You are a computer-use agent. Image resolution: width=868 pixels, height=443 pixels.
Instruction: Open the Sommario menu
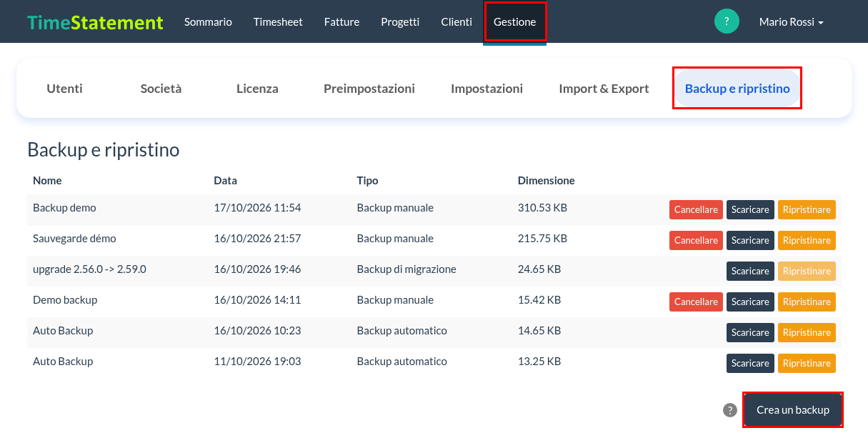(208, 22)
